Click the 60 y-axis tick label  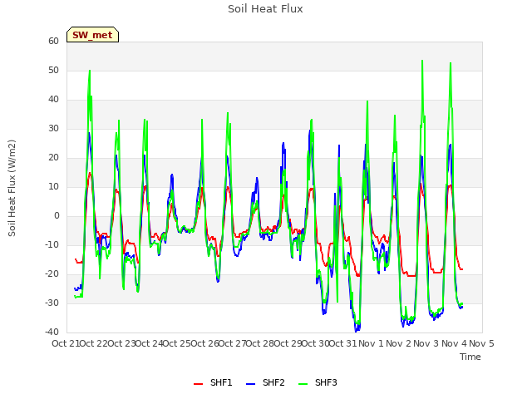pyautogui.click(x=53, y=41)
